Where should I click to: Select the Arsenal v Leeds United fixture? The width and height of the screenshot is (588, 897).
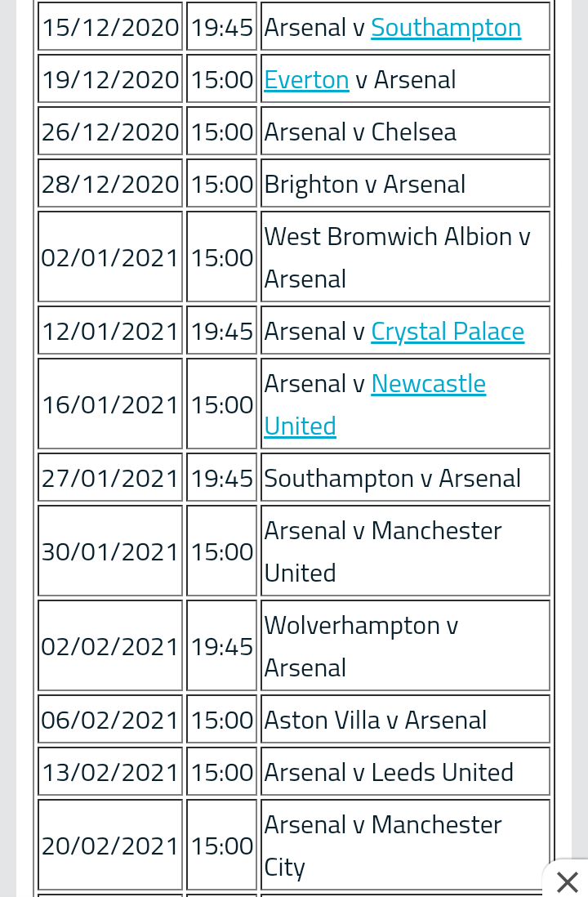[389, 772]
